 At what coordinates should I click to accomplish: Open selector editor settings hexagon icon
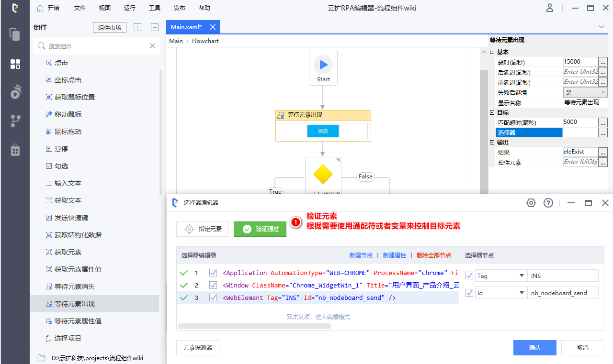[x=531, y=203]
